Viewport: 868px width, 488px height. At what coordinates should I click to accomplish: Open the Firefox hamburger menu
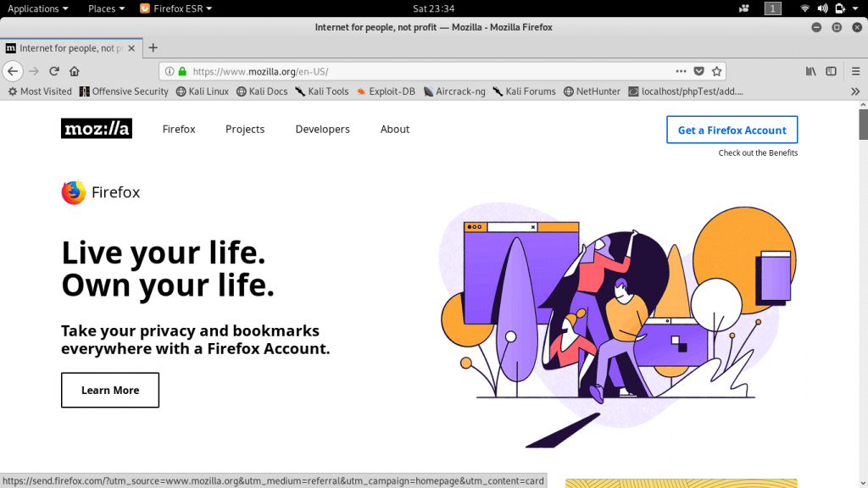point(856,71)
